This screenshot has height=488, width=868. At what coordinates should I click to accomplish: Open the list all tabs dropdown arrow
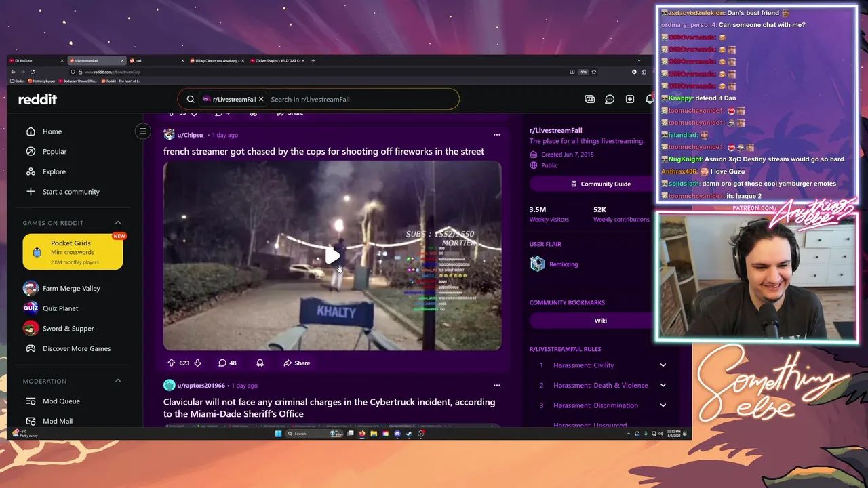639,60
